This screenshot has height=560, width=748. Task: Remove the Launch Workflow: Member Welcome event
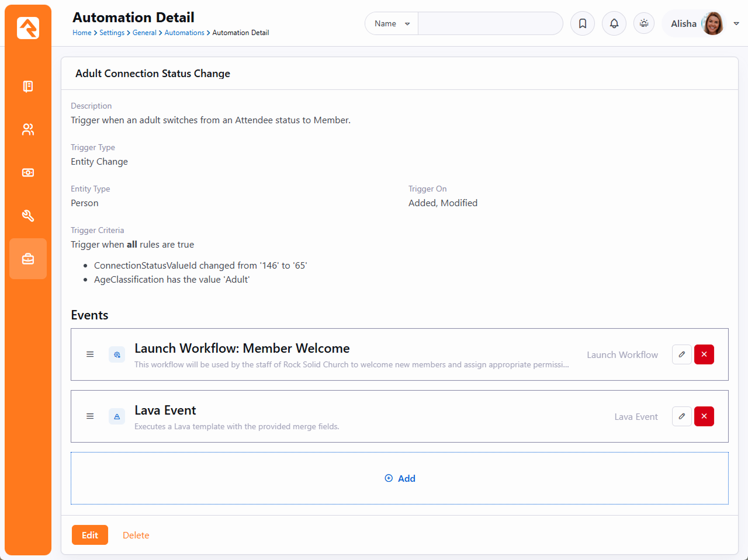704,354
